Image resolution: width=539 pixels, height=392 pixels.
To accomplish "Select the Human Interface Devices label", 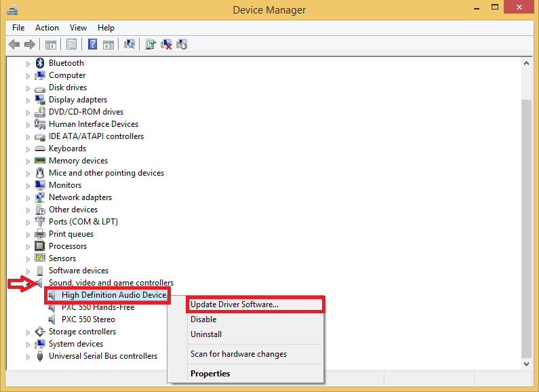I will 94,124.
